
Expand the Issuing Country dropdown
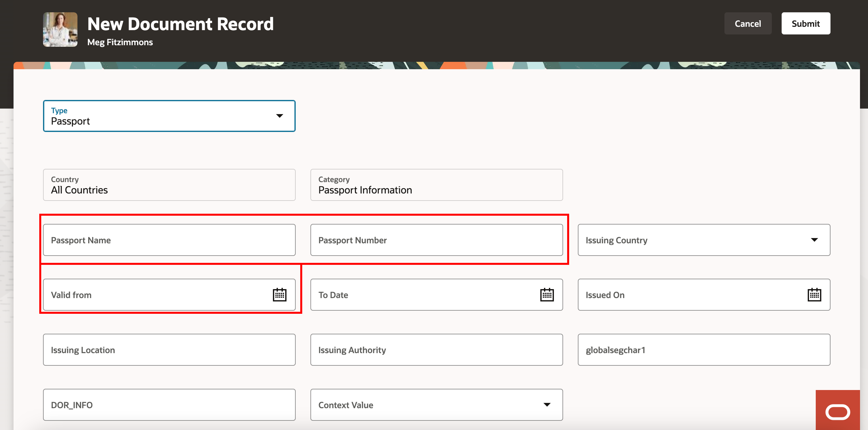coord(814,240)
